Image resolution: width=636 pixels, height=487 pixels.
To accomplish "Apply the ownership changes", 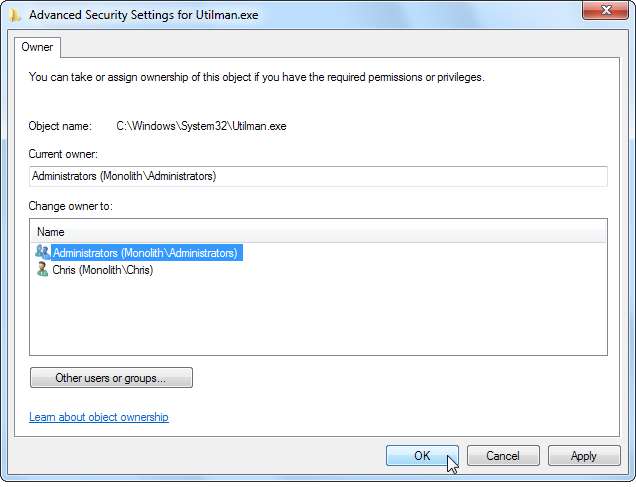I will 583,456.
